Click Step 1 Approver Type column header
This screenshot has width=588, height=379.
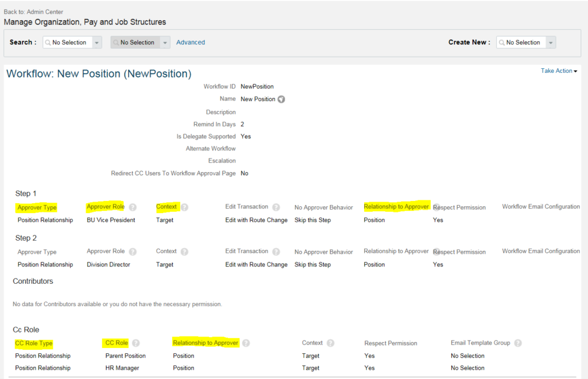pyautogui.click(x=37, y=207)
